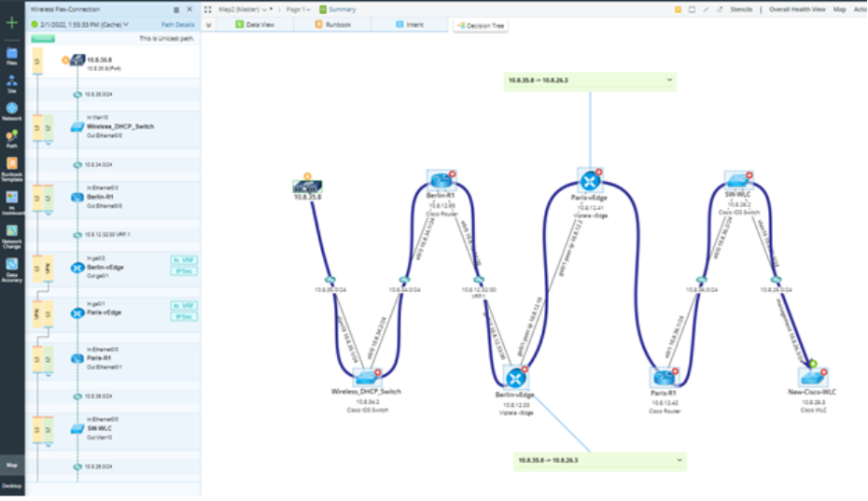Expand the lower 10.8.35.8 -> 10.8.26.3 path note
This screenshot has height=501, width=868.
pyautogui.click(x=679, y=460)
